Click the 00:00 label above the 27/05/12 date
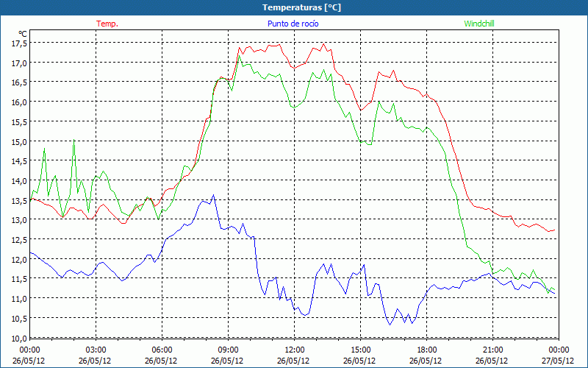This screenshot has width=588, height=368. 559,350
